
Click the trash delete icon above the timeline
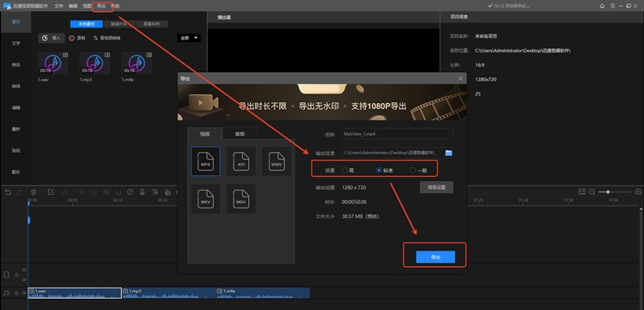[34, 191]
